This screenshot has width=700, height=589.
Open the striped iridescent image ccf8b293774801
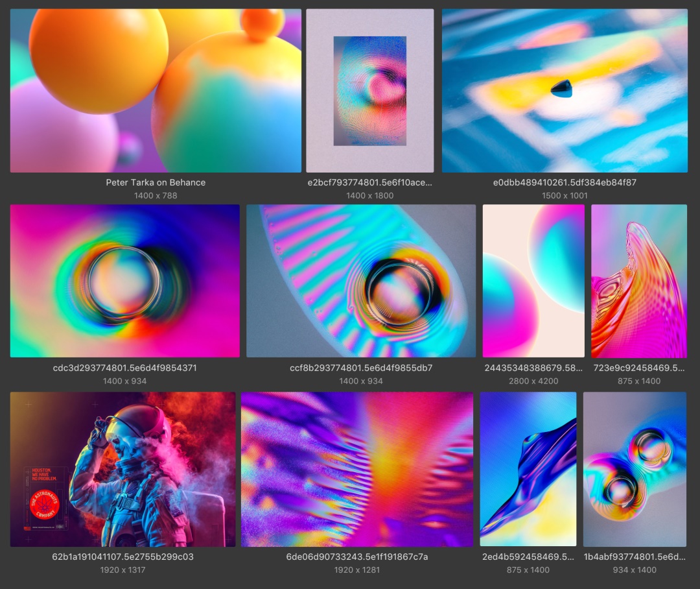pyautogui.click(x=361, y=281)
